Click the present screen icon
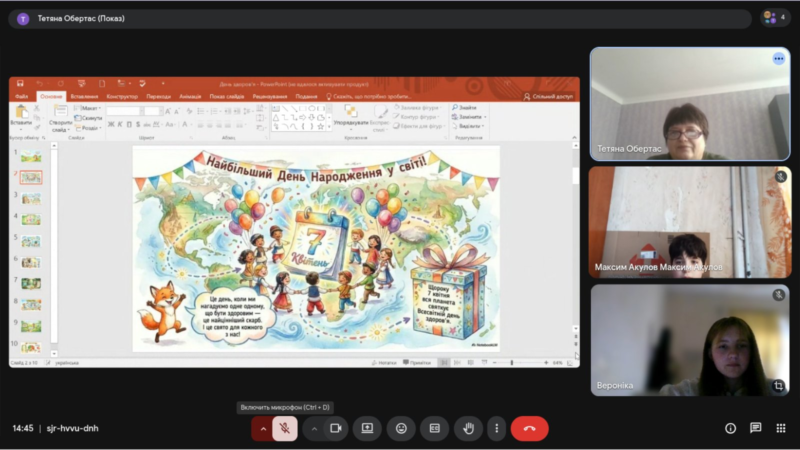This screenshot has height=450, width=800. [367, 428]
